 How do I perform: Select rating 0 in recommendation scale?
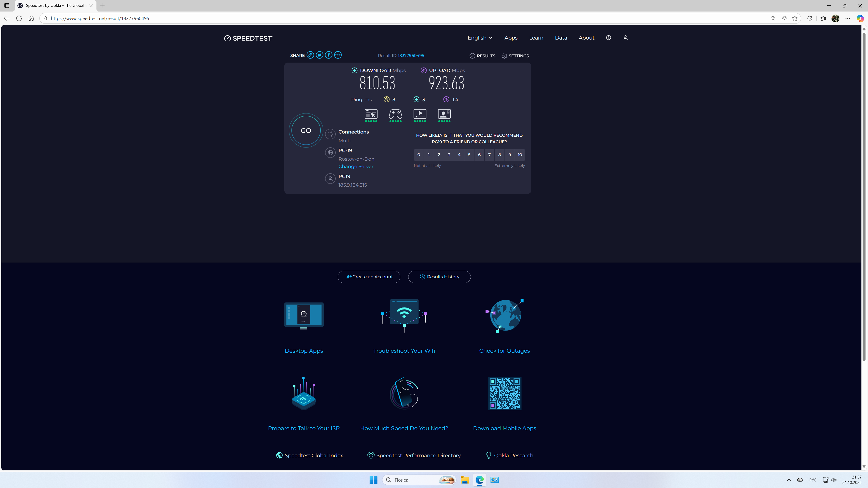pyautogui.click(x=418, y=155)
